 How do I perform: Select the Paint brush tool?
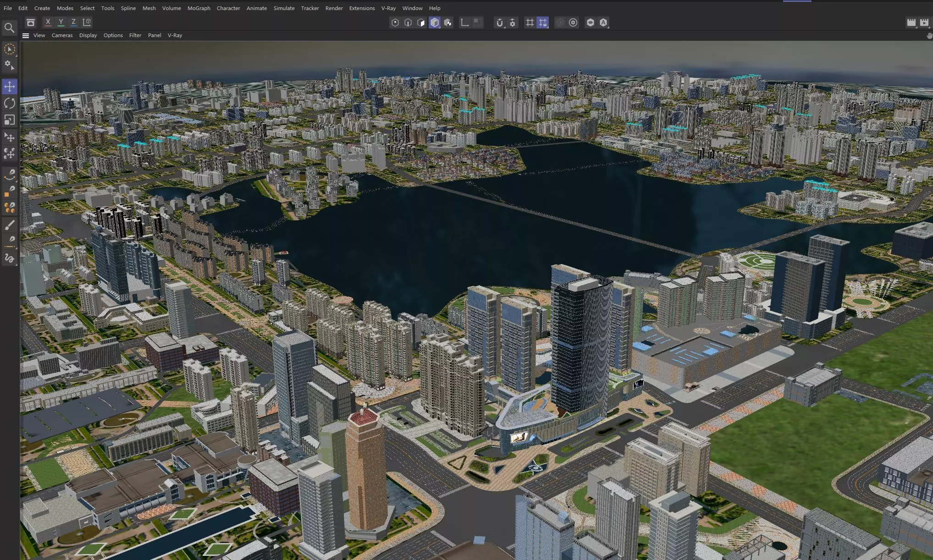coord(9,225)
